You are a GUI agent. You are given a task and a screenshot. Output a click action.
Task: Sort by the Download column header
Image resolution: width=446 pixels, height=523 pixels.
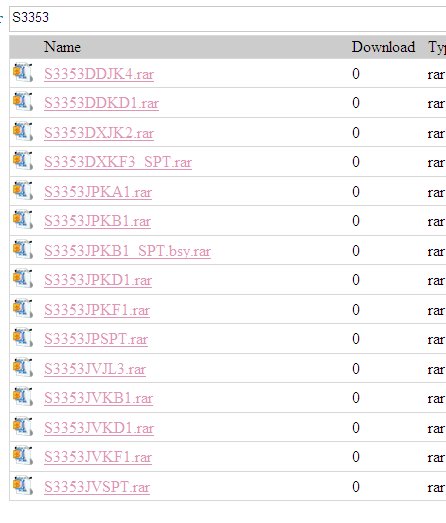(383, 47)
